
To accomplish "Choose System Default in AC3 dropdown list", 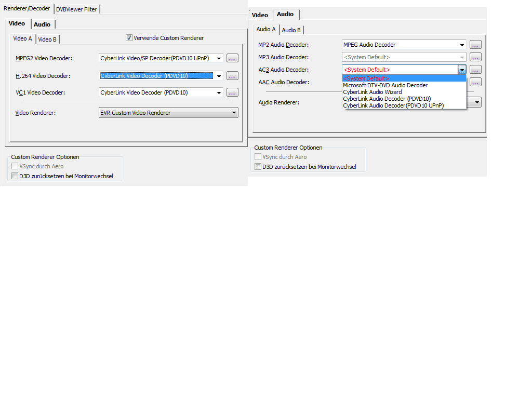I will point(404,78).
